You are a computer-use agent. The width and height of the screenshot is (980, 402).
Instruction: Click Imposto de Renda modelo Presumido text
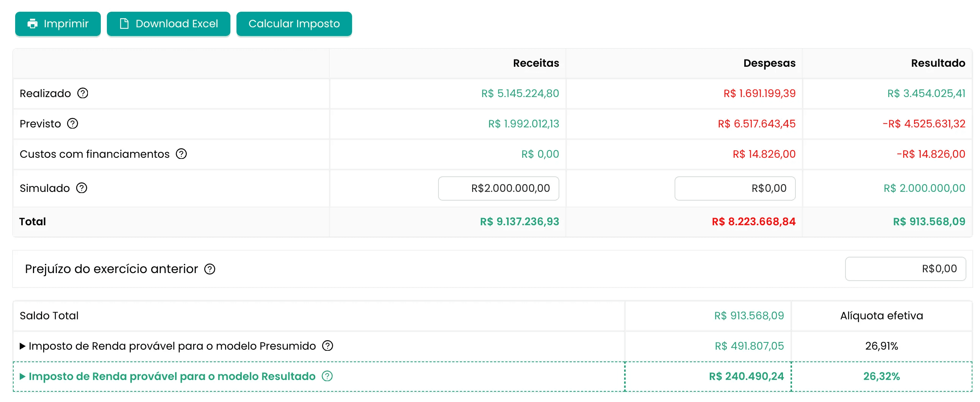pyautogui.click(x=172, y=345)
